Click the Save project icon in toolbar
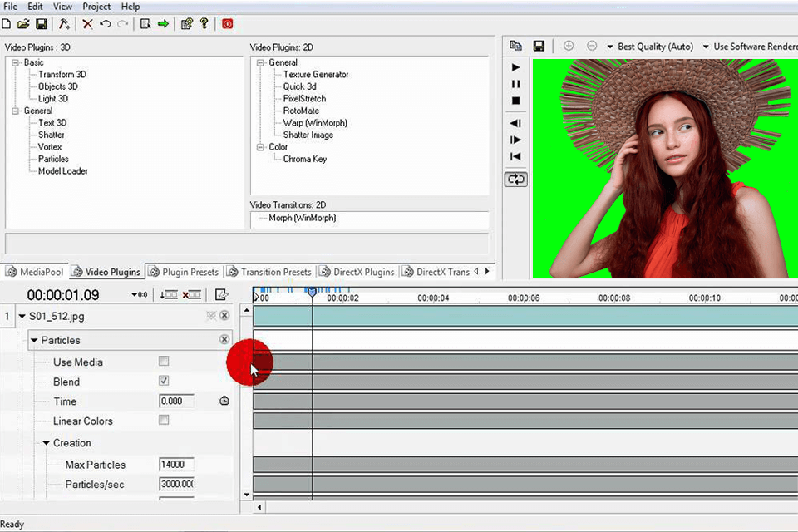 coord(42,24)
